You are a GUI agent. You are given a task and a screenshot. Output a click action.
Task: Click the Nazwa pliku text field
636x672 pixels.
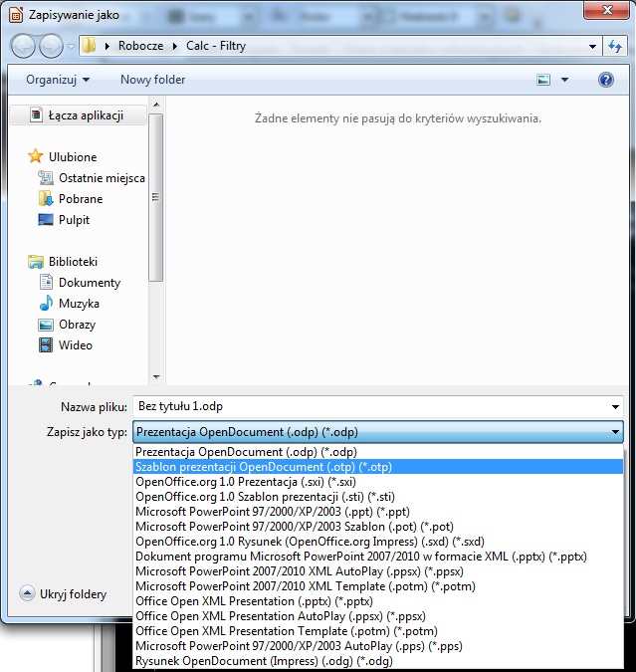coord(371,406)
